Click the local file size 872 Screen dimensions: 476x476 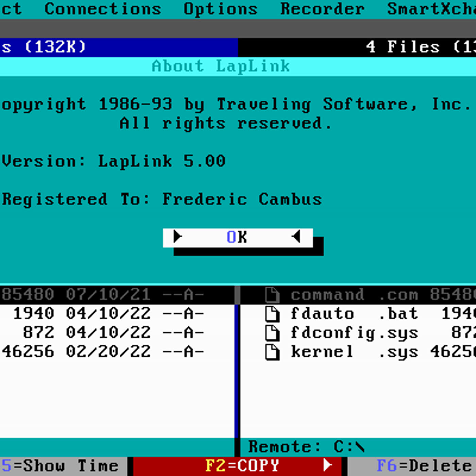pyautogui.click(x=38, y=333)
